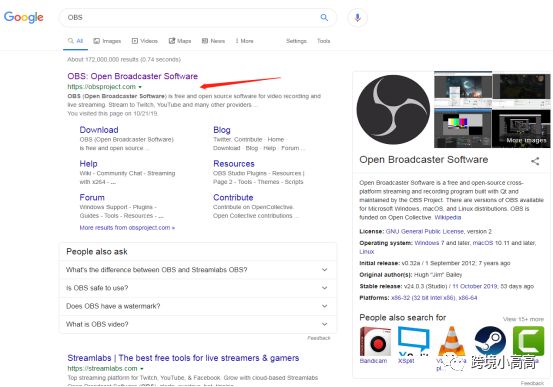Open the OBS logo image
553x387 pixels.
tap(393, 109)
